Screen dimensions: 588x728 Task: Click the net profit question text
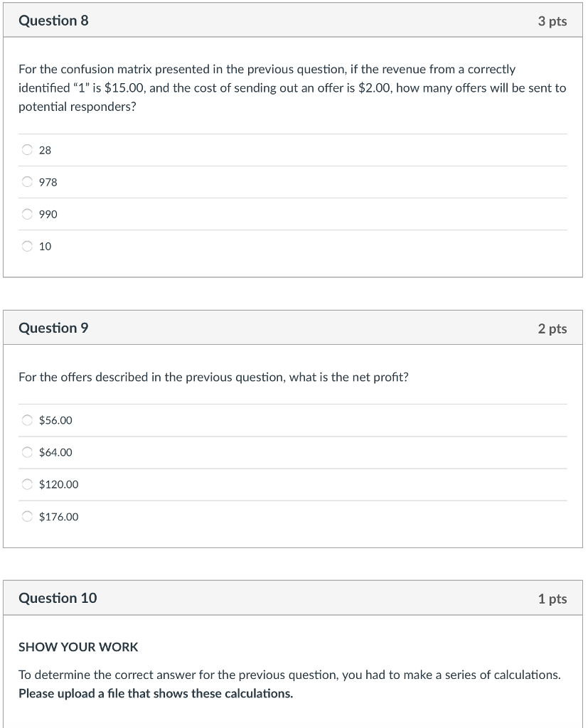pyautogui.click(x=213, y=377)
